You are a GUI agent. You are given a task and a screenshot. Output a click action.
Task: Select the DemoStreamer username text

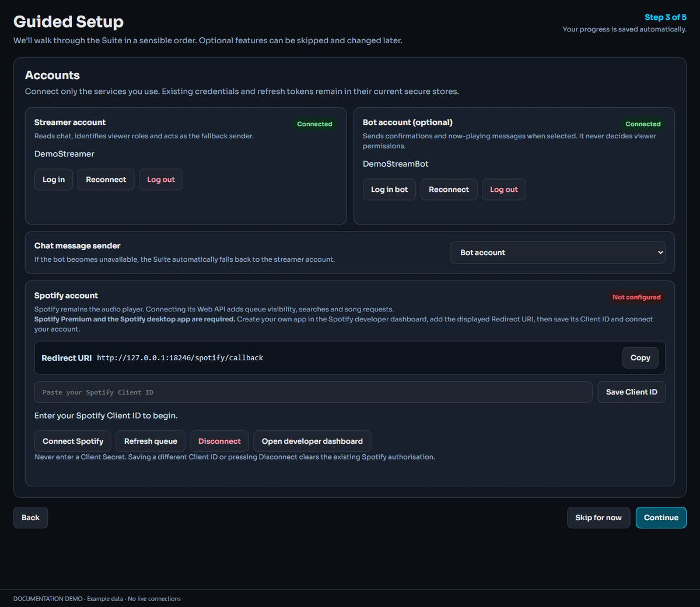point(64,154)
